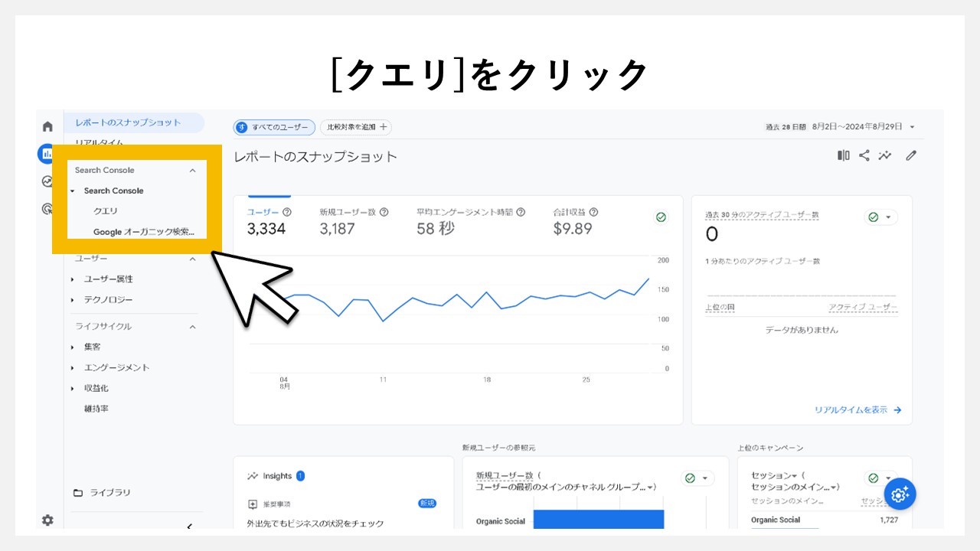This screenshot has width=980, height=551.
Task: Edit the report with the pencil icon
Action: (x=911, y=155)
